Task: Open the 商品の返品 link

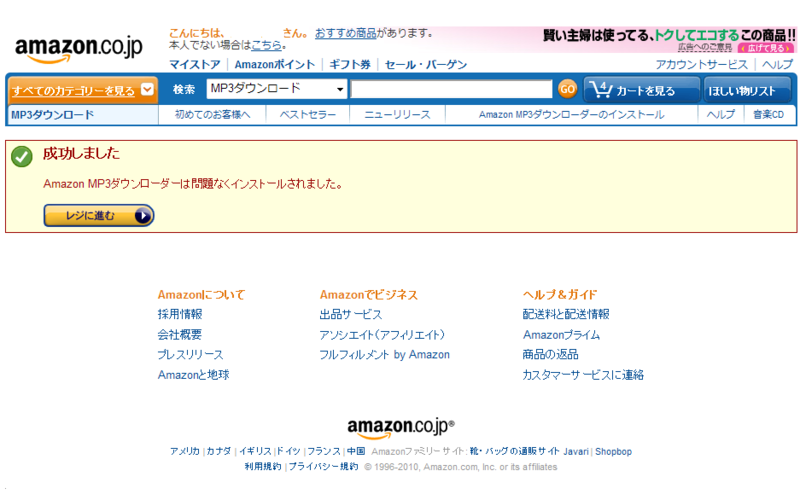Action: coord(551,355)
